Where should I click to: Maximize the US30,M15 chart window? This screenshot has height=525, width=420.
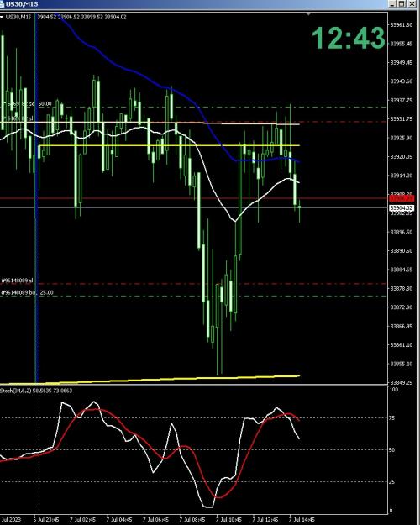point(402,4)
